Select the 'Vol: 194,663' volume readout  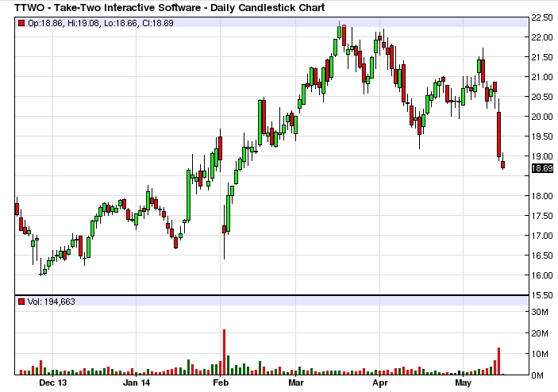pos(52,302)
